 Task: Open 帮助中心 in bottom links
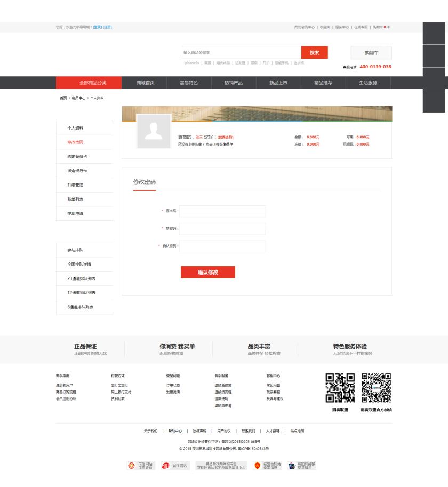(x=175, y=431)
